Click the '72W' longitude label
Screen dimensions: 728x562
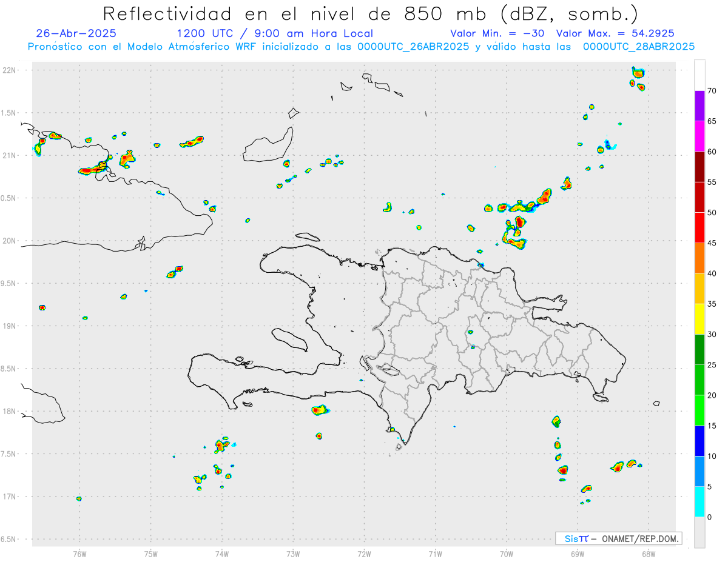pos(364,553)
